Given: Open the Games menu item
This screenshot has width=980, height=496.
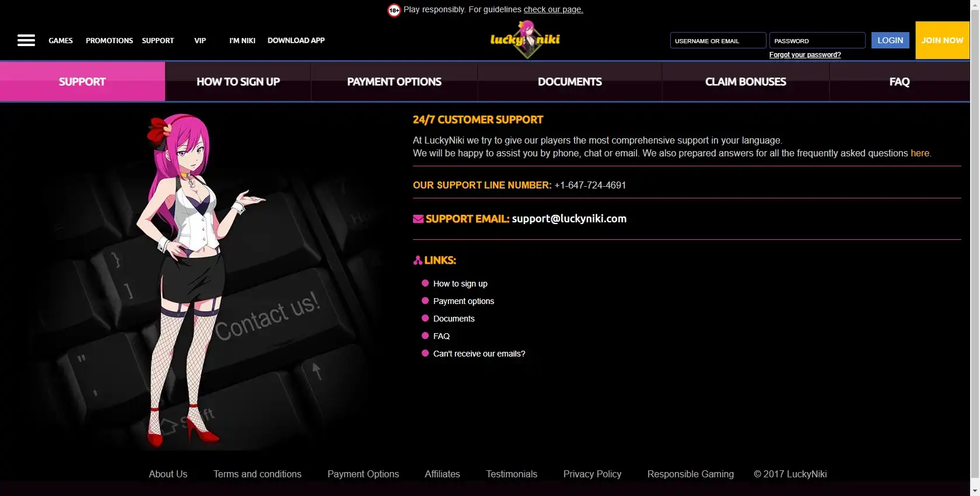Looking at the screenshot, I should pyautogui.click(x=61, y=41).
